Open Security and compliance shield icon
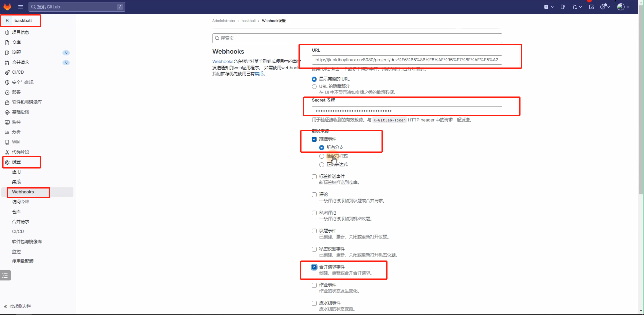Viewport: 644px width, 315px height. tap(7, 82)
